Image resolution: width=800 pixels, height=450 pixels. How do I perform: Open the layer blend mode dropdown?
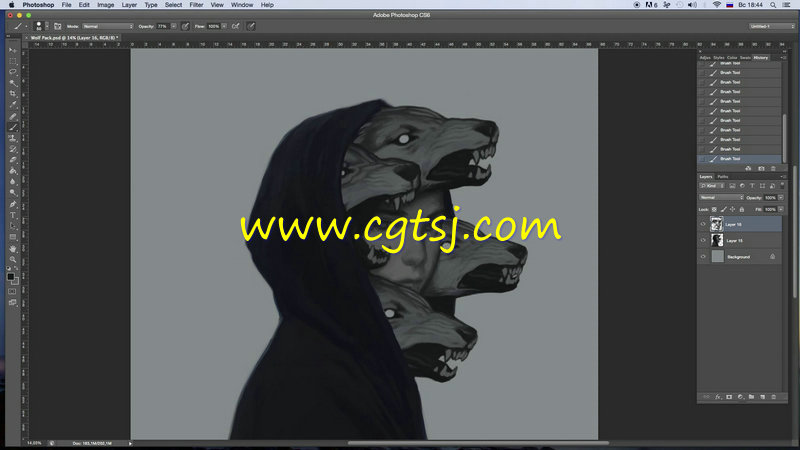[721, 197]
